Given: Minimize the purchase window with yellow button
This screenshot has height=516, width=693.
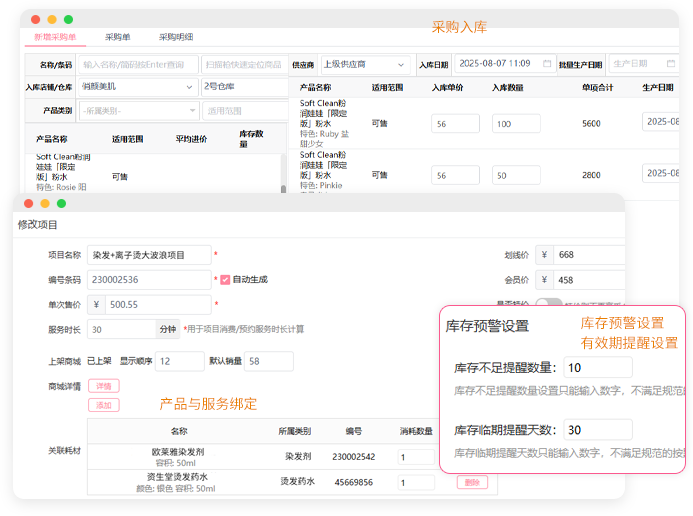Looking at the screenshot, I should [x=52, y=19].
